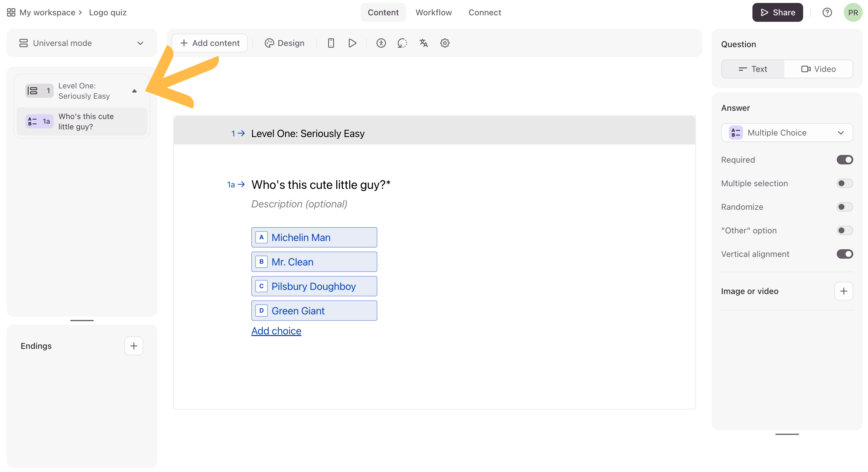Enable the Randomize toggle
This screenshot has width=868, height=472.
[x=845, y=207]
